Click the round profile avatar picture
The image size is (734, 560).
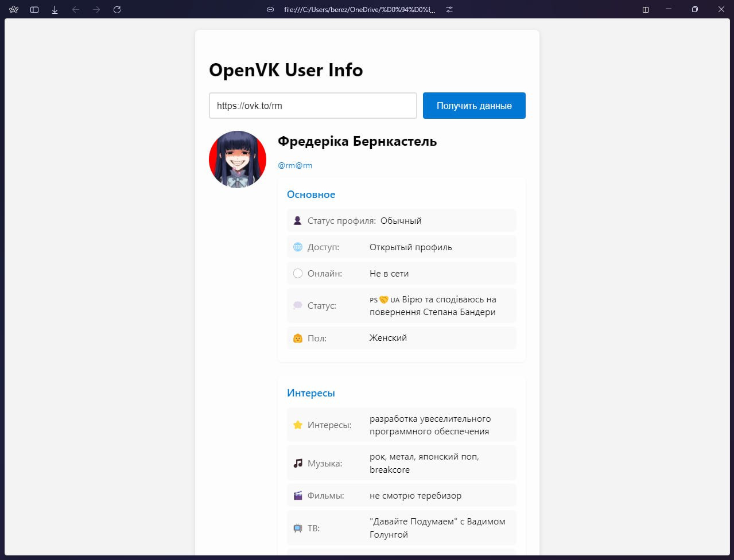click(x=238, y=160)
